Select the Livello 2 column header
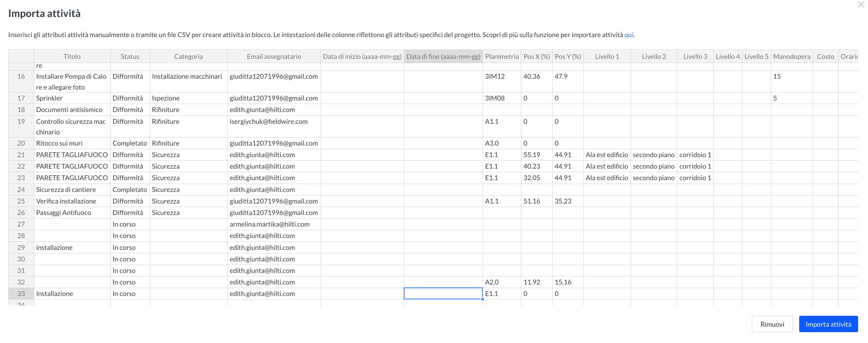 pos(654,56)
